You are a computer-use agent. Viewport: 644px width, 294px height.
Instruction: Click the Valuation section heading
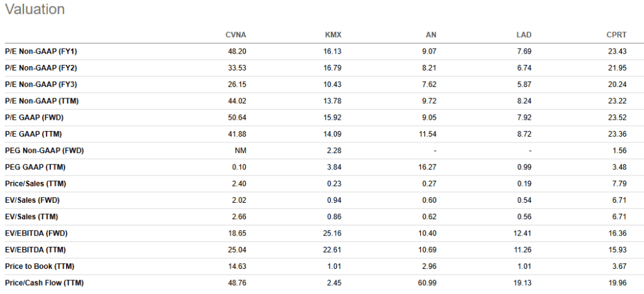coord(35,10)
